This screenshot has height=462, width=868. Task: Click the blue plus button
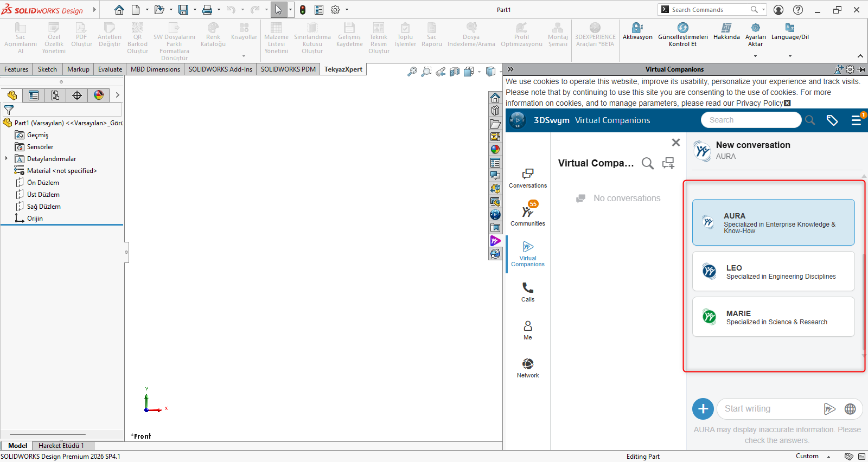(703, 409)
